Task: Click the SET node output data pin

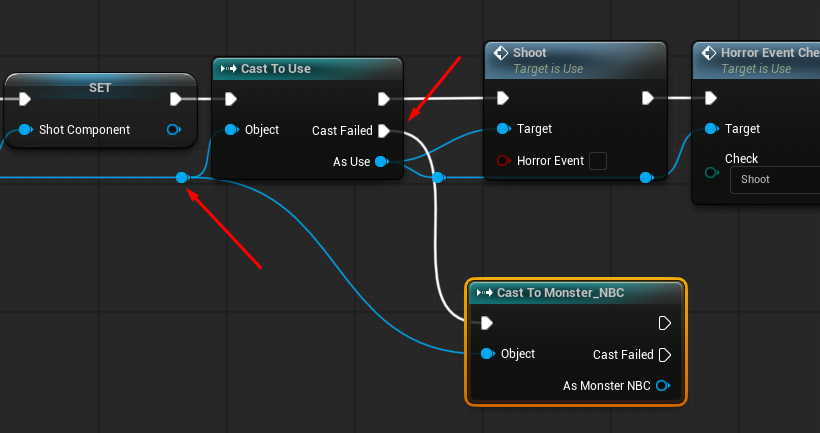Action: pos(174,130)
